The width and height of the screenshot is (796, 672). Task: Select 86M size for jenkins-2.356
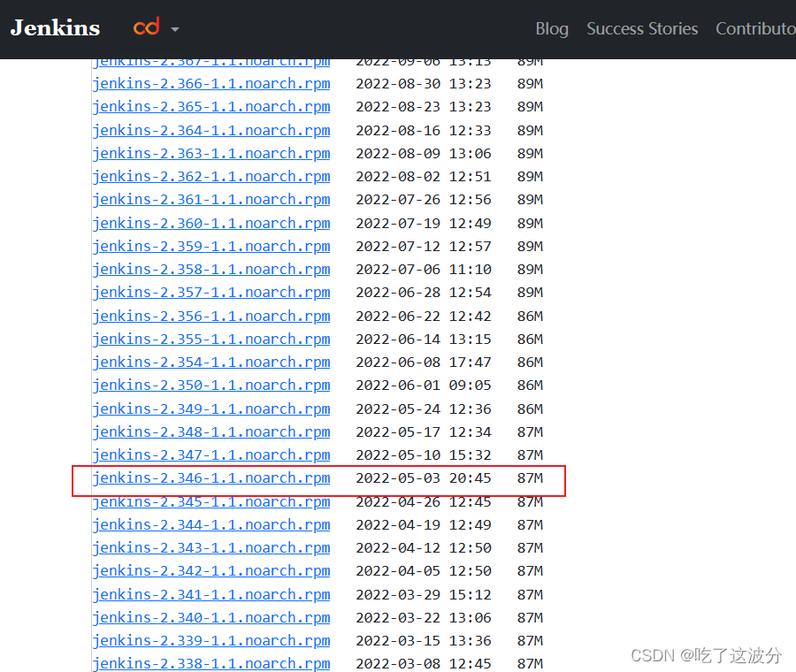pyautogui.click(x=530, y=316)
